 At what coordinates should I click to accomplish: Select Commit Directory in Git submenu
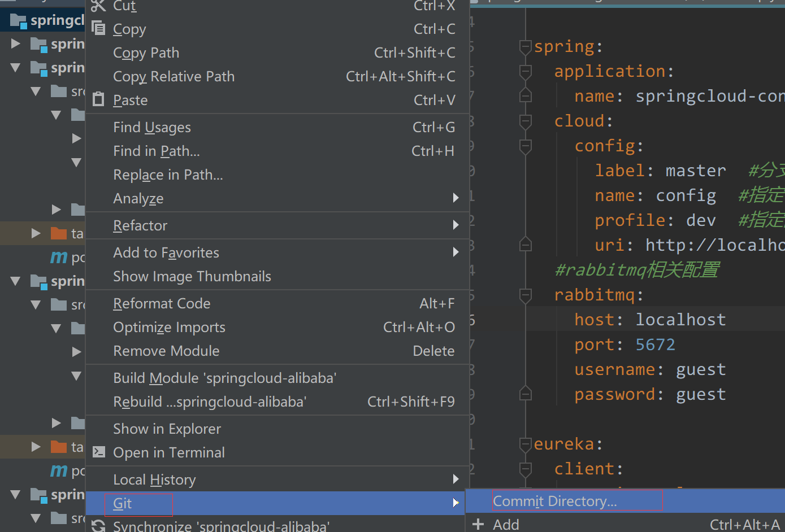tap(625, 501)
